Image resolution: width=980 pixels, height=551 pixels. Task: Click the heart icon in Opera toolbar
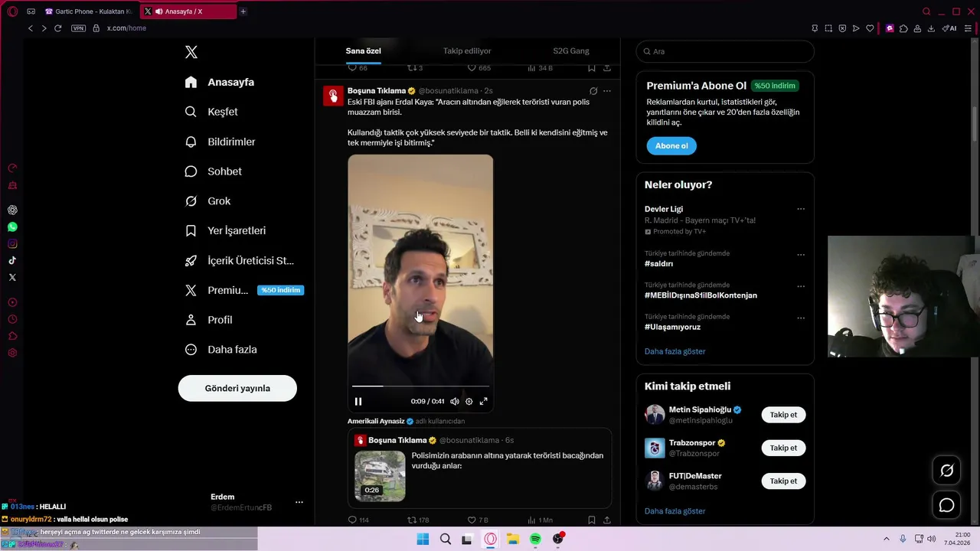point(870,28)
